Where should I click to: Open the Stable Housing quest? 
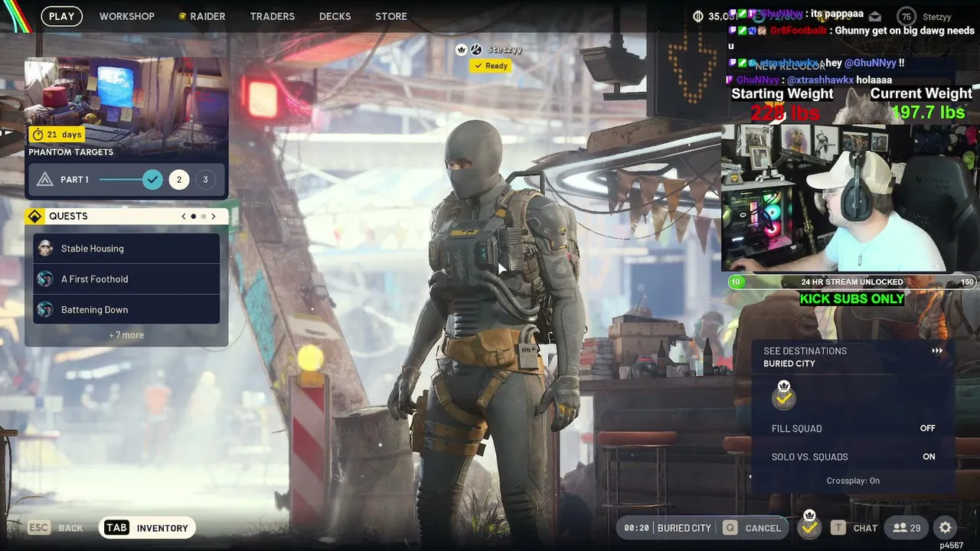coord(126,248)
